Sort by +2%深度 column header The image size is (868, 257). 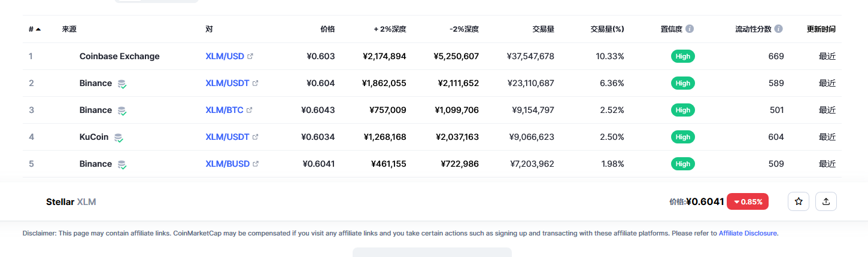[x=390, y=29]
